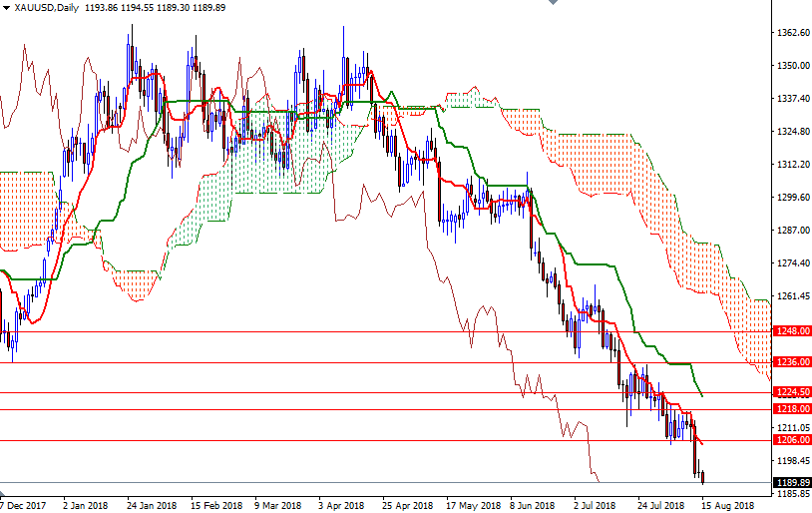The width and height of the screenshot is (812, 513).
Task: Click the 1299.60 value on price scale
Action: (x=791, y=198)
